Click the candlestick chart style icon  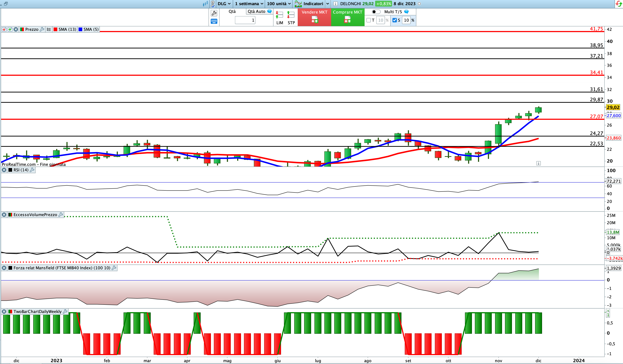205,4
